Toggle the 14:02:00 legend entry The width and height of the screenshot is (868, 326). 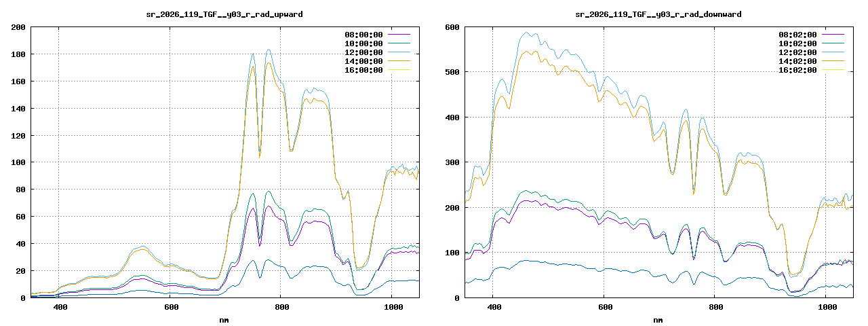click(x=798, y=61)
